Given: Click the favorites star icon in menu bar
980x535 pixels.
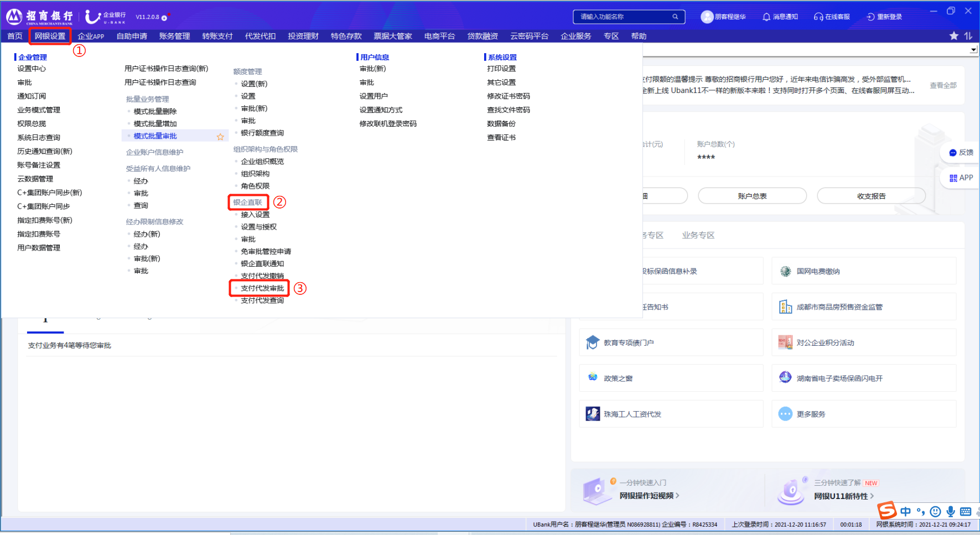Looking at the screenshot, I should [953, 36].
